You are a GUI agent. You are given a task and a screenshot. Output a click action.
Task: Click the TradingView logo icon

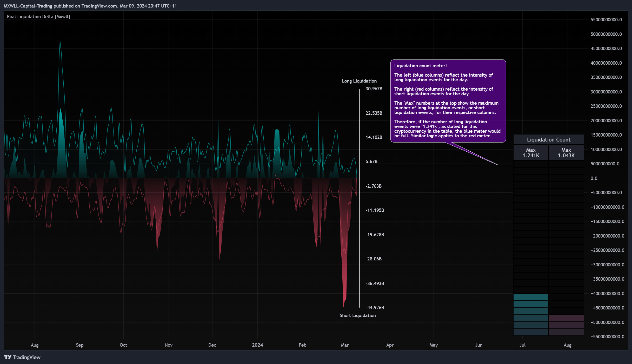[8, 357]
